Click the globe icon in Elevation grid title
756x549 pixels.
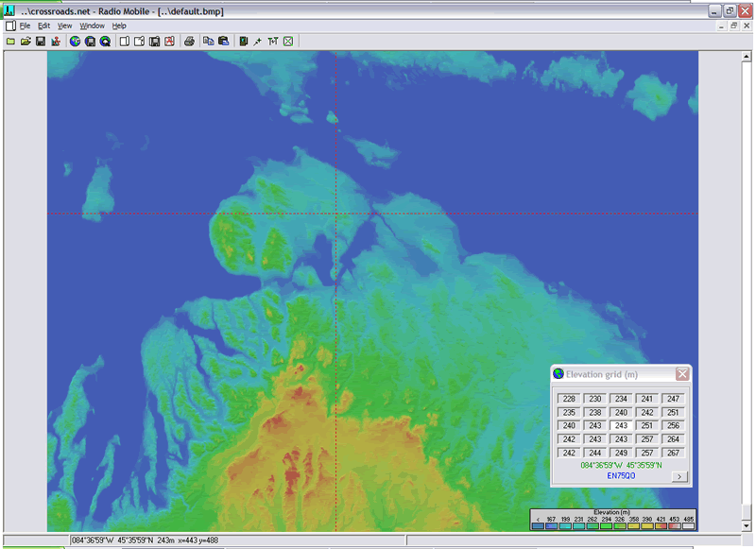(x=558, y=374)
